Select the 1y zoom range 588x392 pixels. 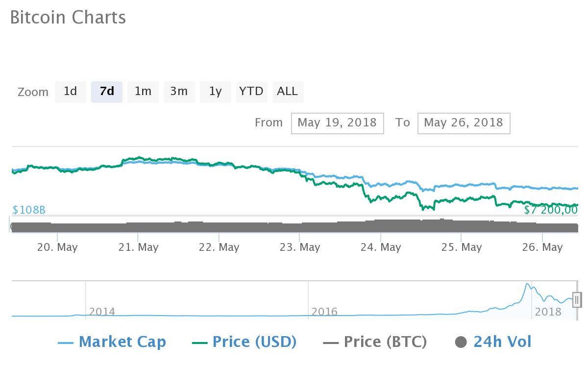[x=216, y=92]
